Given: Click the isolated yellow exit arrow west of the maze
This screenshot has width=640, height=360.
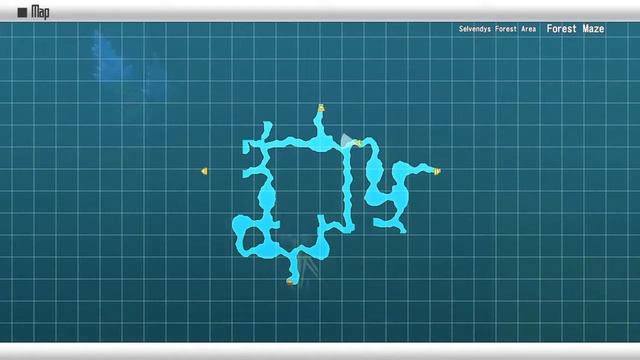Looking at the screenshot, I should click(x=204, y=171).
